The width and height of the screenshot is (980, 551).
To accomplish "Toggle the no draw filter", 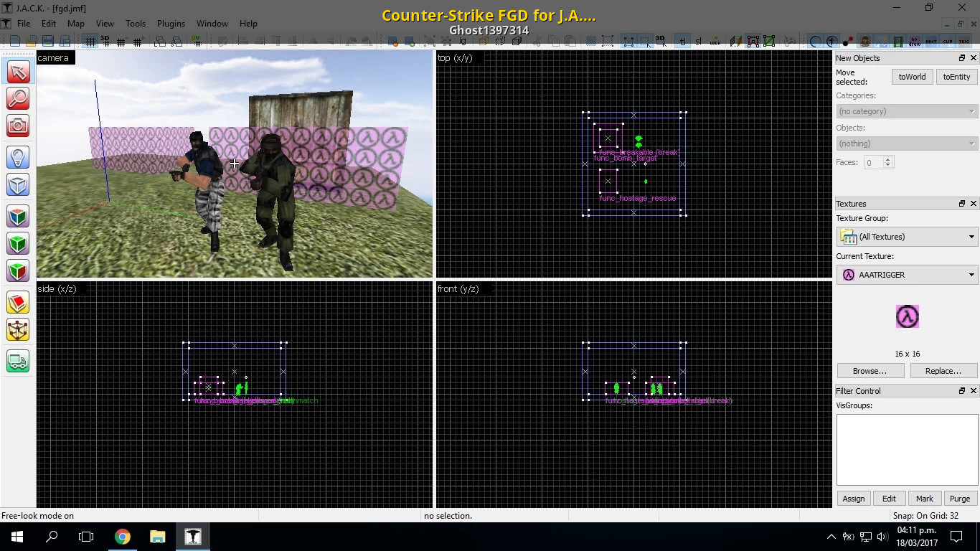I will coord(915,42).
